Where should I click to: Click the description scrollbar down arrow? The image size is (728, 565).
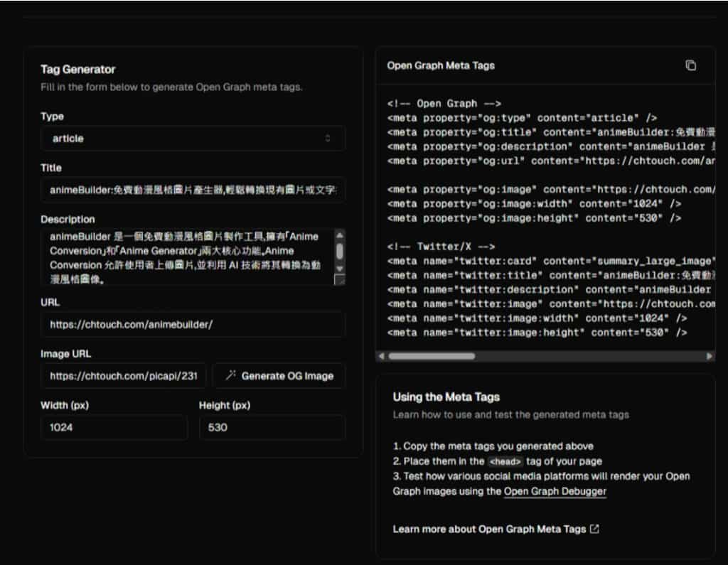point(340,269)
